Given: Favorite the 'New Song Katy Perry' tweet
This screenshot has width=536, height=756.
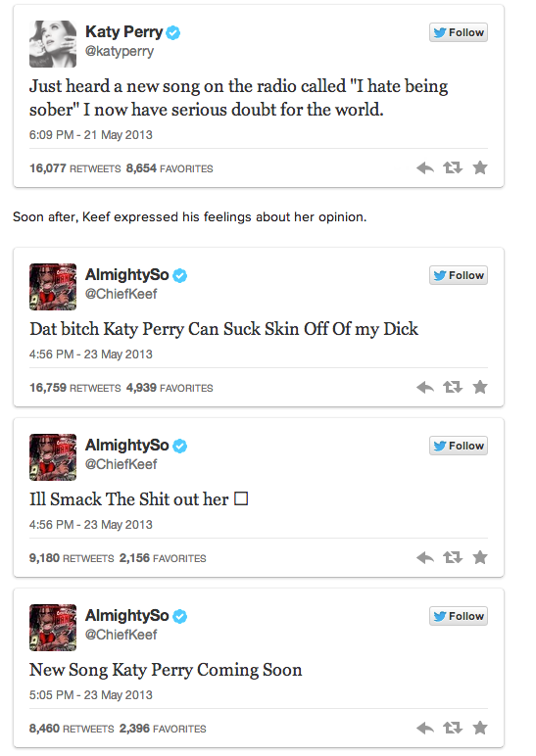Looking at the screenshot, I should [480, 728].
